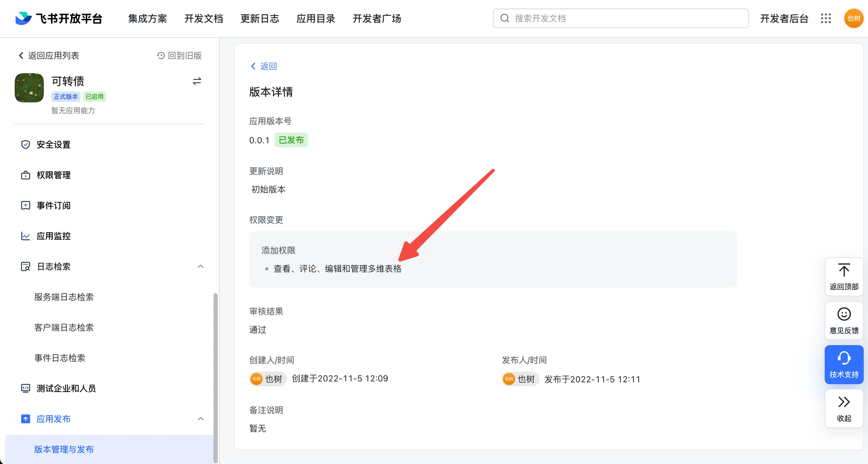
Task: Click 返回应用列表 back chevron
Action: pos(22,55)
